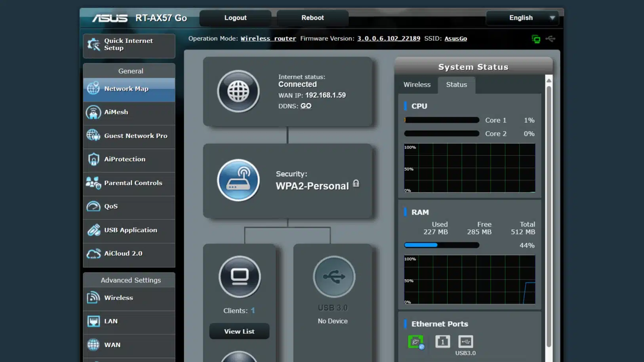Screen dimensions: 644x362
Task: Switch to Wireless tab in System Status
Action: click(417, 85)
